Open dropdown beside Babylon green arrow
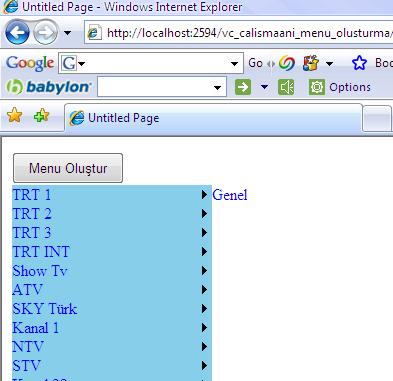 264,87
